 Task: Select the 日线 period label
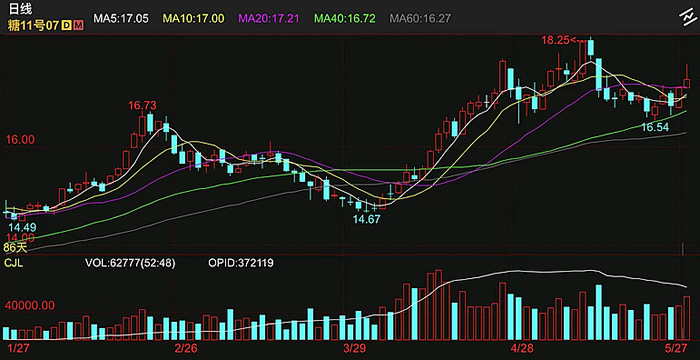(x=20, y=10)
